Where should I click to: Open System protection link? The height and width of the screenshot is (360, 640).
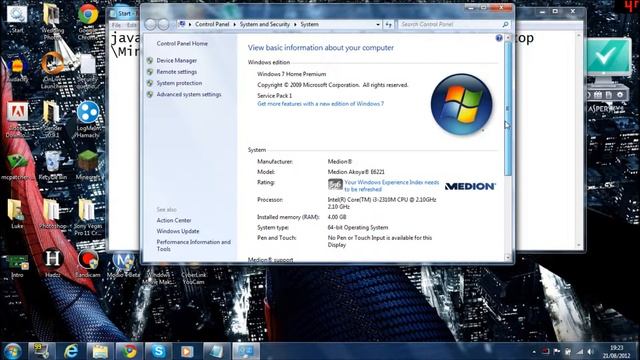point(179,83)
